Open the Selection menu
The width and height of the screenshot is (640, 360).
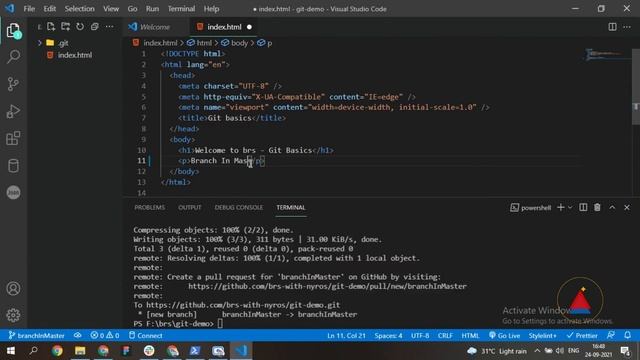pos(79,9)
